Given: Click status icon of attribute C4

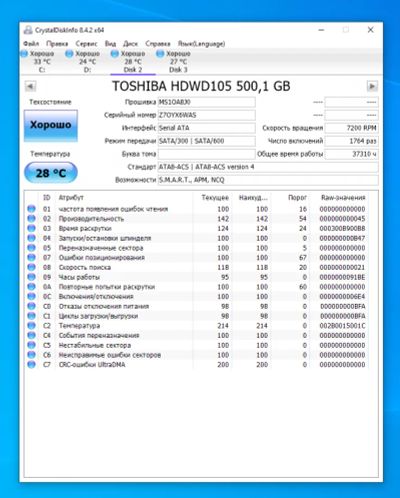Looking at the screenshot, I should pos(31,335).
